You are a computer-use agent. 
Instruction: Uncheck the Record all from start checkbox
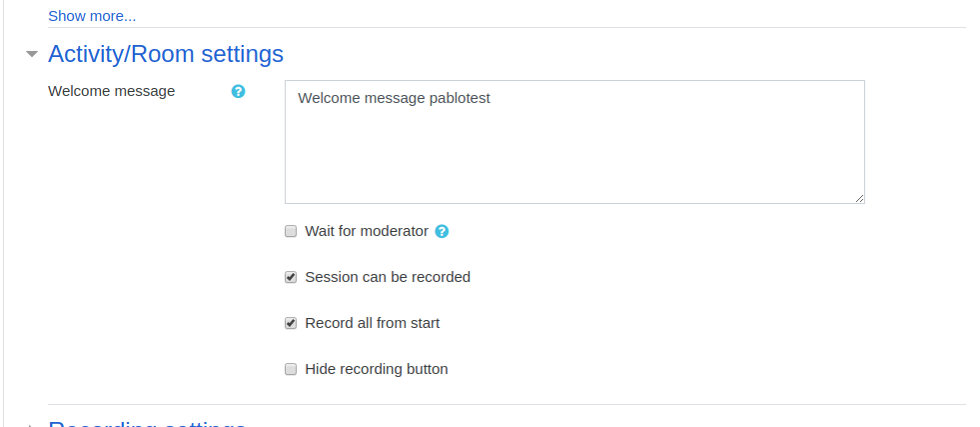click(x=291, y=323)
